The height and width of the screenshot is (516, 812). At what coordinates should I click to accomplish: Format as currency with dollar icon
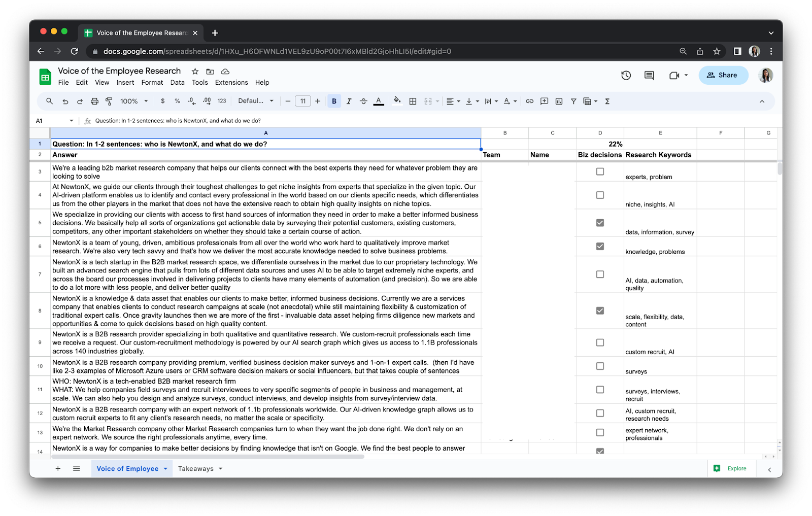[162, 101]
